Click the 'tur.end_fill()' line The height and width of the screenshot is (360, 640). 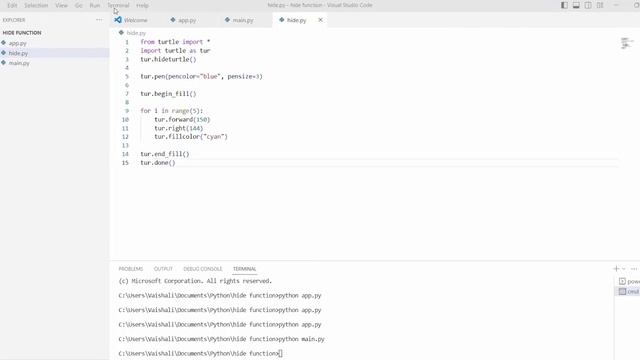164,154
